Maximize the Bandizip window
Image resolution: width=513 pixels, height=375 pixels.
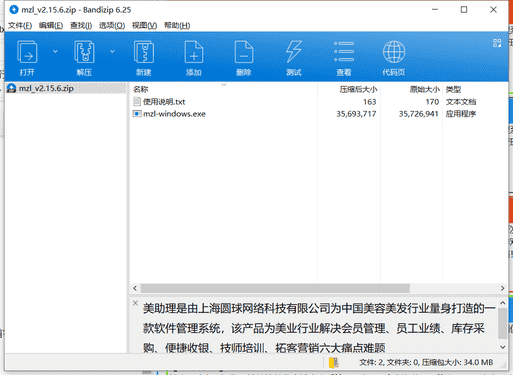pos(464,10)
